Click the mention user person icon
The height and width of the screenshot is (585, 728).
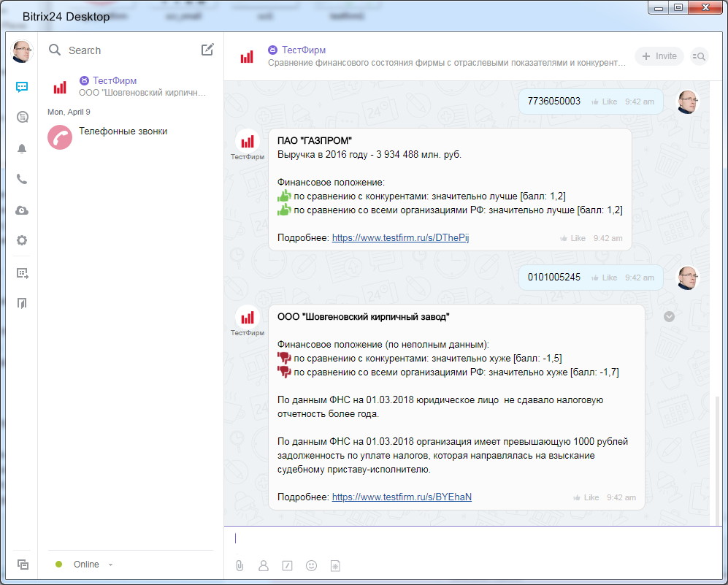tap(264, 565)
